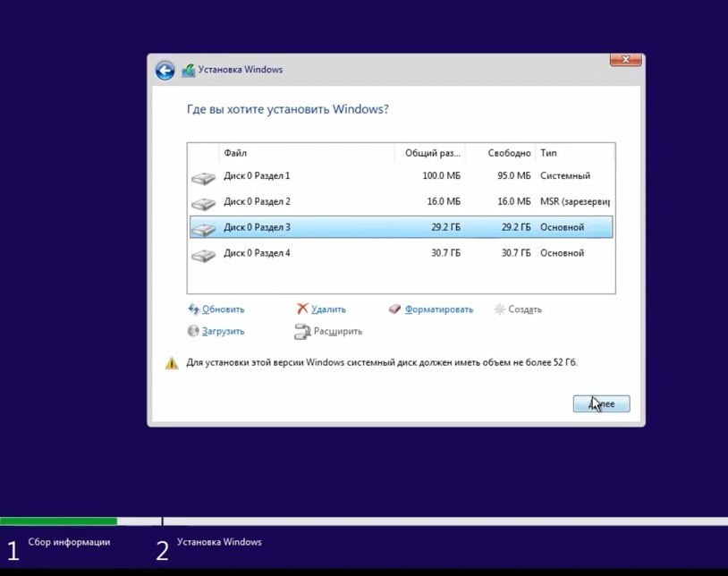Format the partition via the Форматировать link
Image resolution: width=728 pixels, height=576 pixels.
[x=439, y=309]
